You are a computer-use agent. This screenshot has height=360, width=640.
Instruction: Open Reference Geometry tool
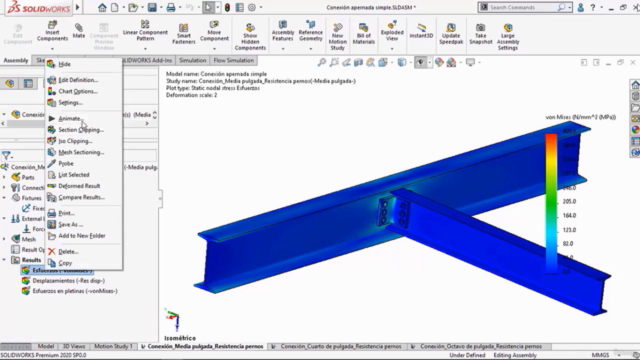tap(311, 31)
